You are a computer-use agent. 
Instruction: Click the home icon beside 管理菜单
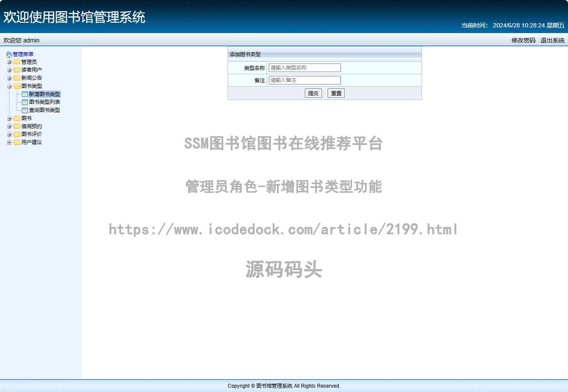9,54
